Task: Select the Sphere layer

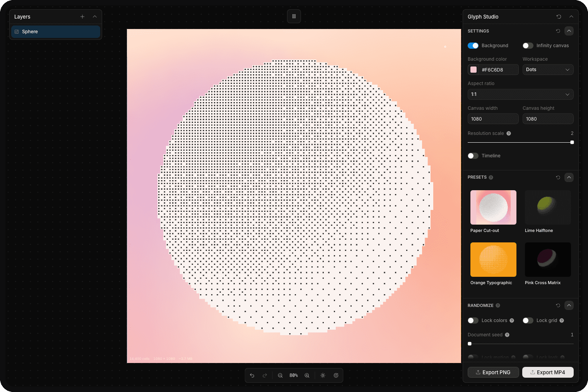Action: [56, 32]
